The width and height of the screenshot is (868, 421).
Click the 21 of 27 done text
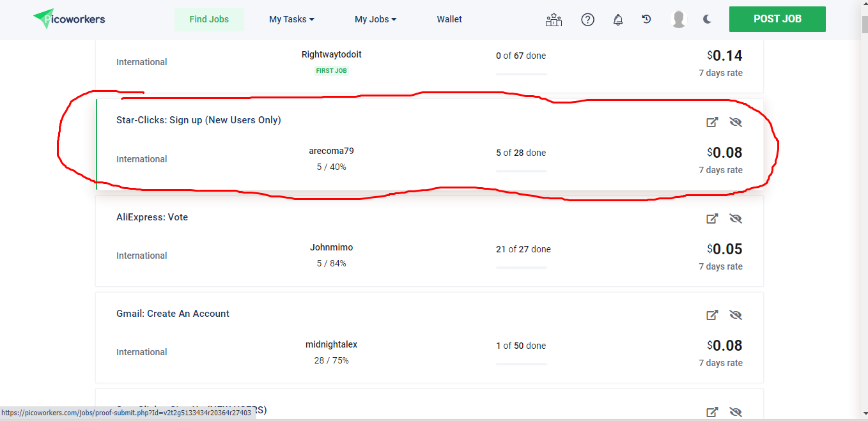click(x=523, y=249)
